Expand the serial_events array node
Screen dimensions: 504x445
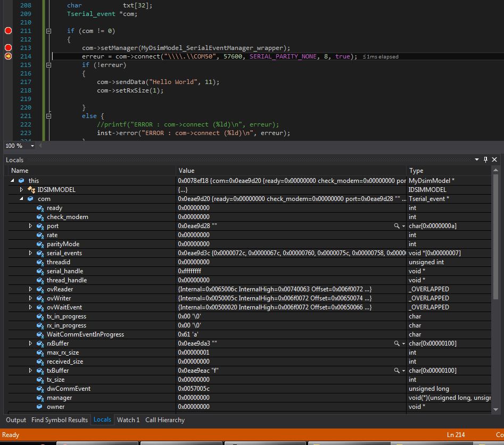31,253
